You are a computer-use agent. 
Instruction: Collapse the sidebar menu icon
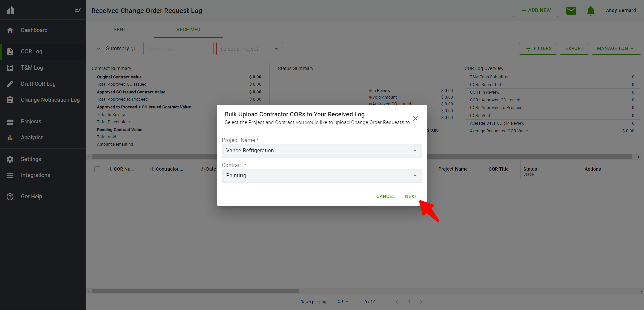77,10
